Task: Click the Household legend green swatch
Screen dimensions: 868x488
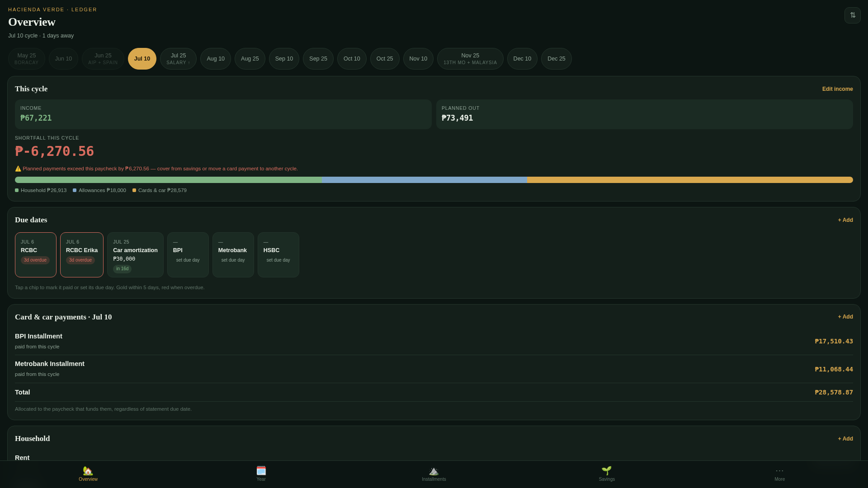Action: coord(17,191)
